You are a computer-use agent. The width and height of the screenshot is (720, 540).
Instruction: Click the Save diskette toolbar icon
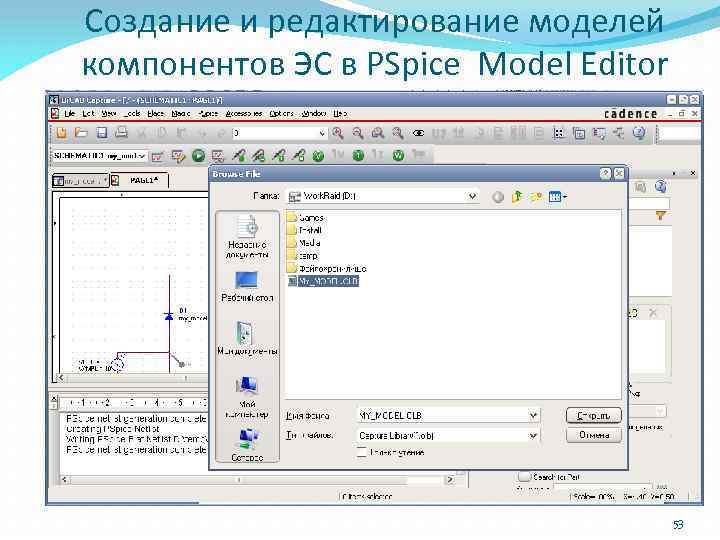101,133
